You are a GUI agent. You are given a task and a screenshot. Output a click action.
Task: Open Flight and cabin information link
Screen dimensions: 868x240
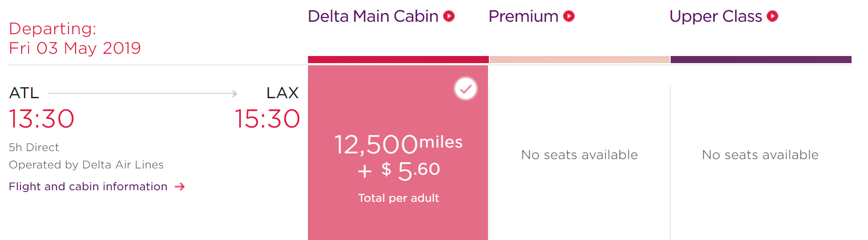point(88,187)
